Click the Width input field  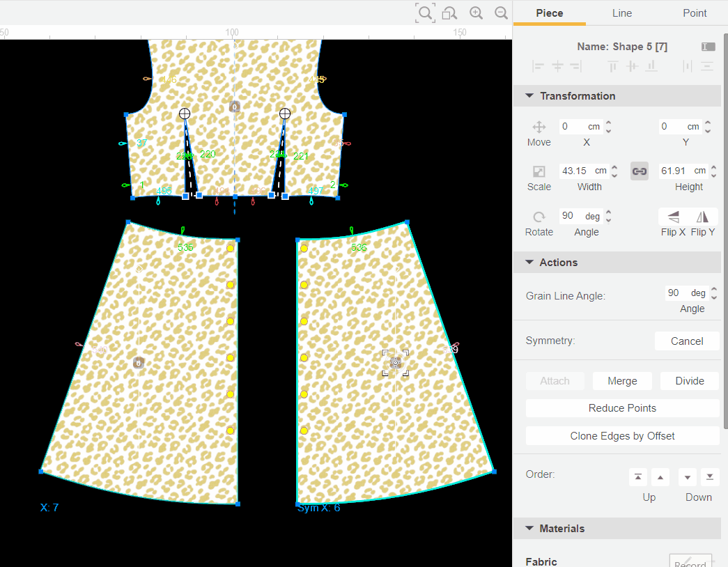click(x=584, y=171)
